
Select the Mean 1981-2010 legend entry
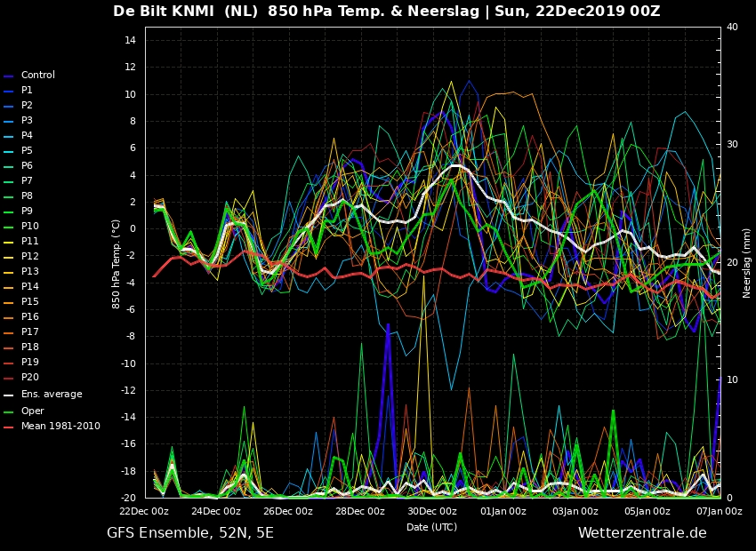tap(52, 427)
